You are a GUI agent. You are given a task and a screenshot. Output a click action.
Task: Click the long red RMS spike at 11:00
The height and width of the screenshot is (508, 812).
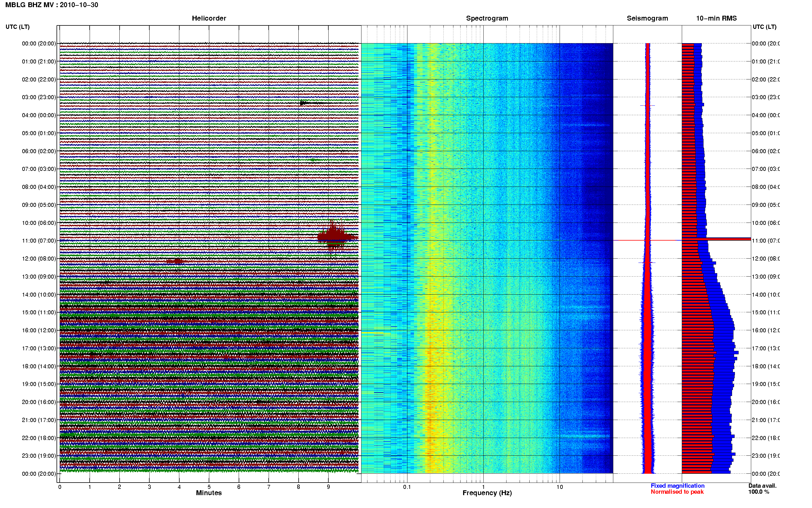(717, 239)
